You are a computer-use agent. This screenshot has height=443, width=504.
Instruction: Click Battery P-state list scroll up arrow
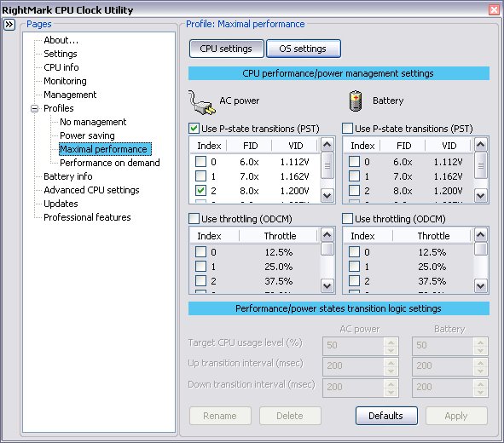coord(481,145)
